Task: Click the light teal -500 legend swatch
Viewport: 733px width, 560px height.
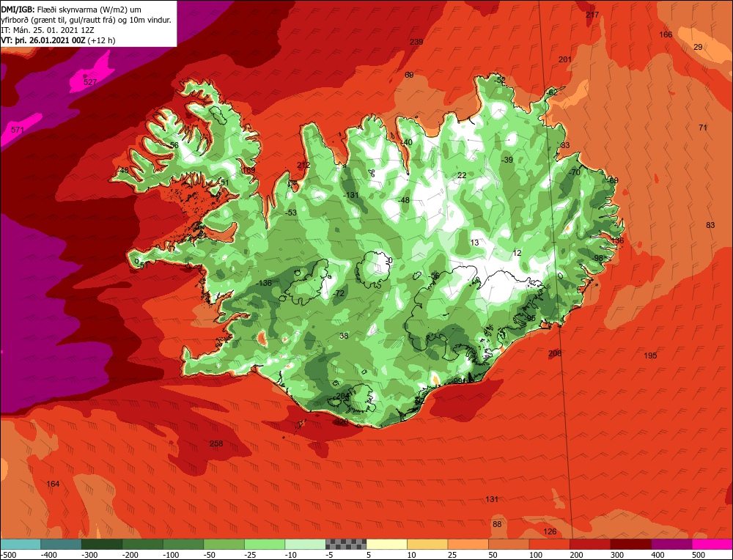Action: point(21,544)
